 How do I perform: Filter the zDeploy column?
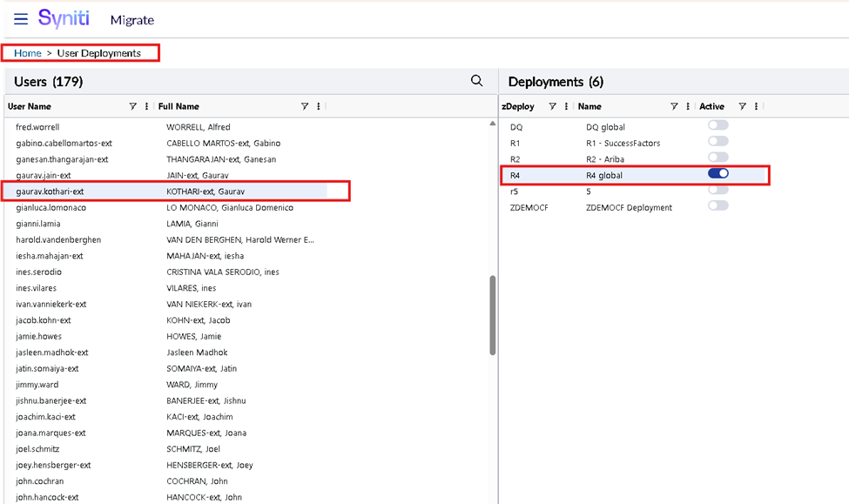[x=553, y=106]
